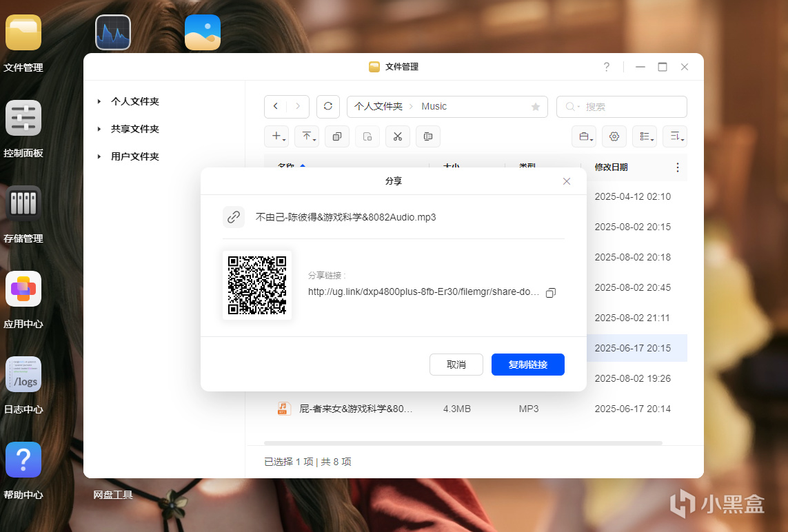Click the help question mark in title bar
This screenshot has height=532, width=788.
[x=607, y=67]
